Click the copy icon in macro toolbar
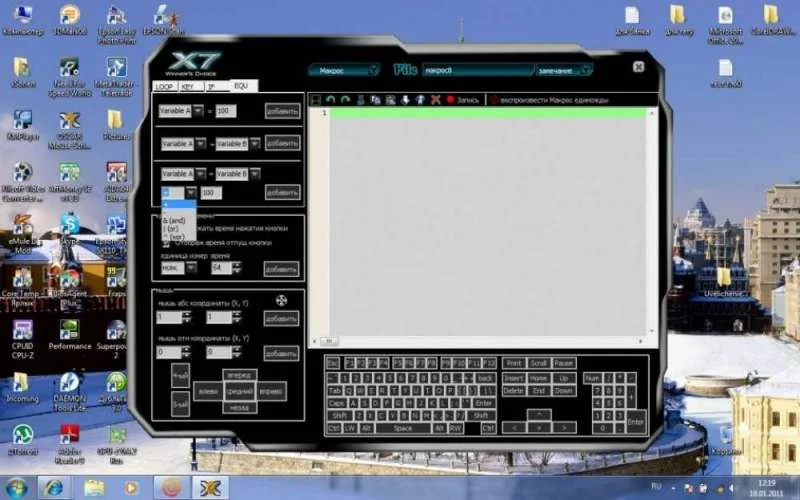 point(376,100)
